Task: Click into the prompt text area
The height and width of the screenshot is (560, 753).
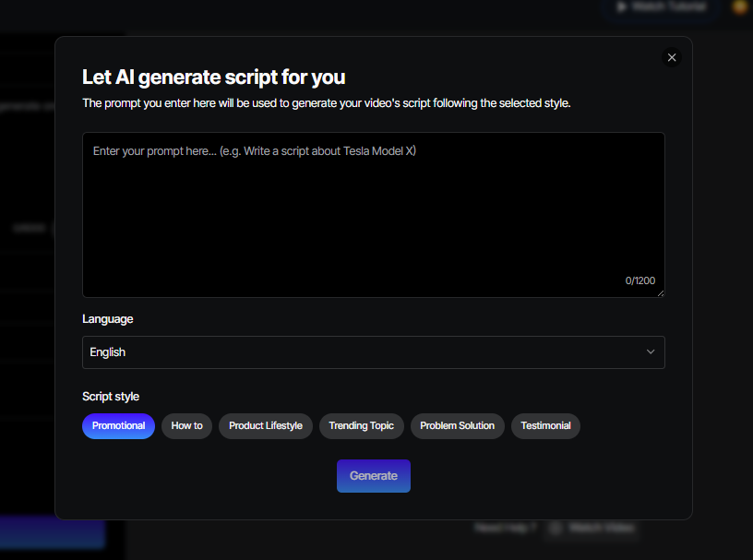Action: (x=373, y=214)
